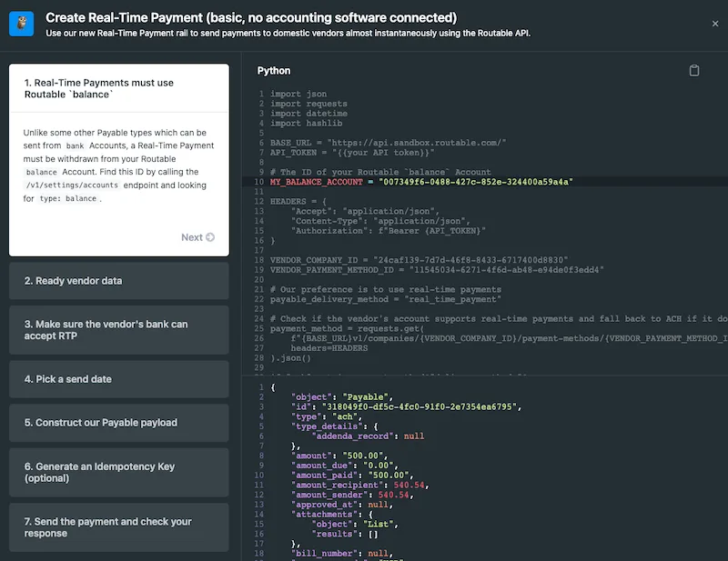Click the MY_BALANCE_ACCOUNT highlighted code line
Screen dimensions: 728x561
[421, 182]
